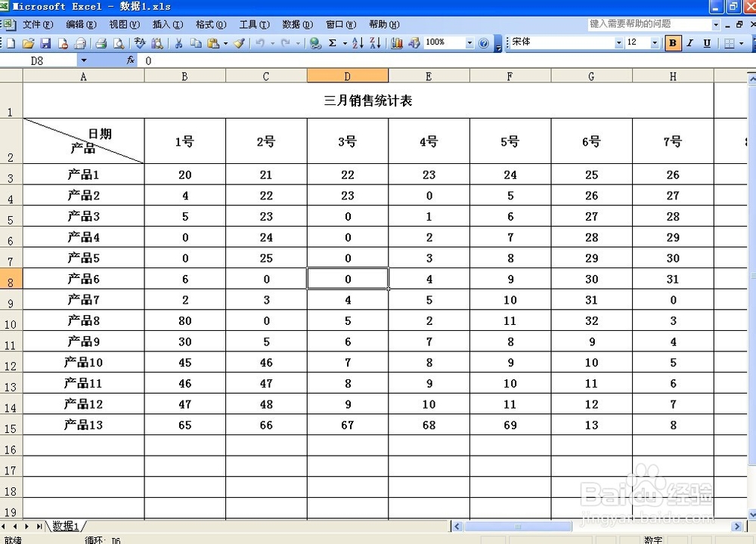This screenshot has width=756, height=544.
Task: Open the Paste options dropdown arrow
Action: coord(225,43)
